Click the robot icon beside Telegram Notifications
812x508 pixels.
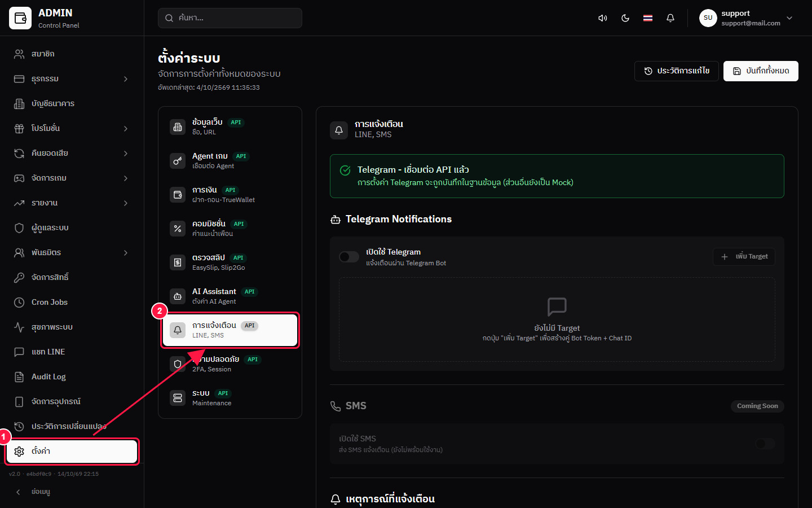[x=336, y=220]
